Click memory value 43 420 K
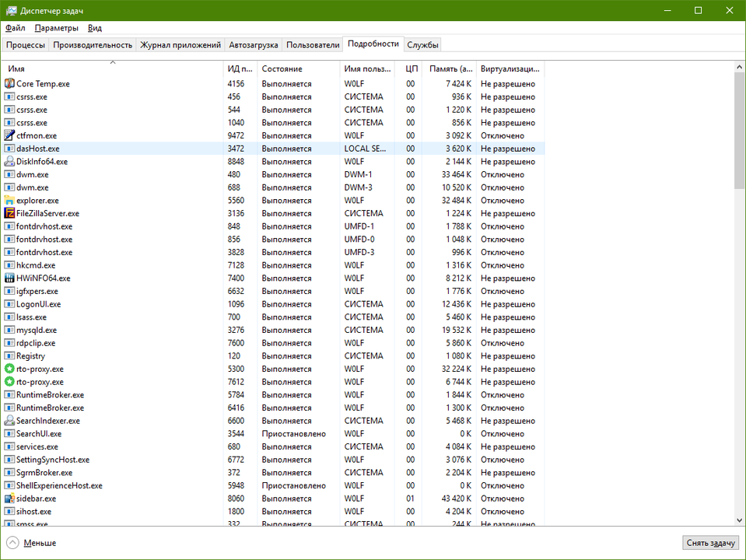 pyautogui.click(x=457, y=499)
